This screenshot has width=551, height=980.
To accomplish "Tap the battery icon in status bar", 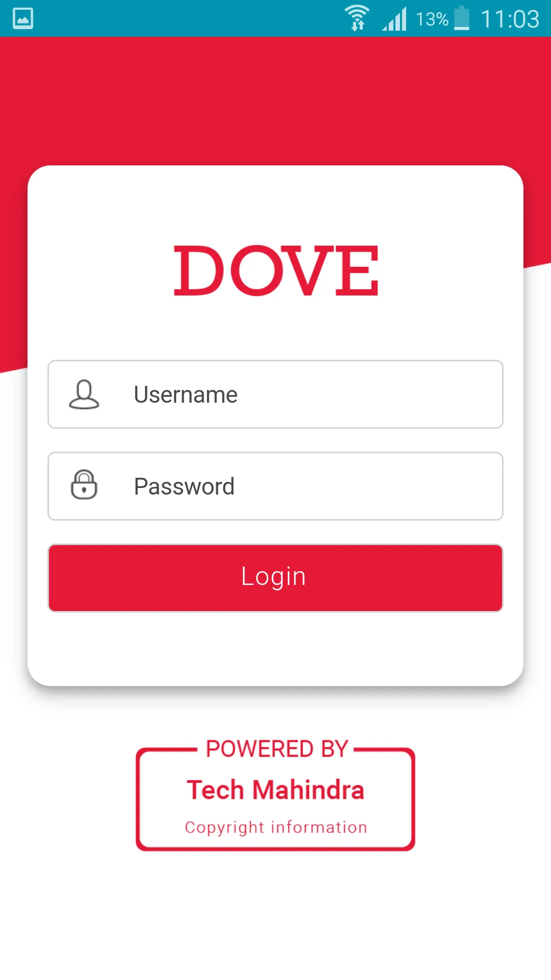I will (x=462, y=18).
